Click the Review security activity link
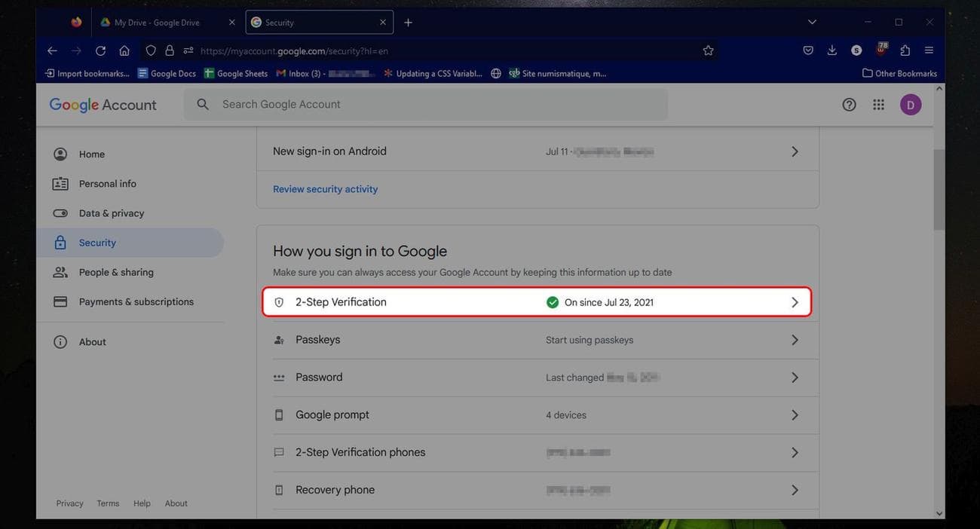The image size is (980, 529). 325,188
